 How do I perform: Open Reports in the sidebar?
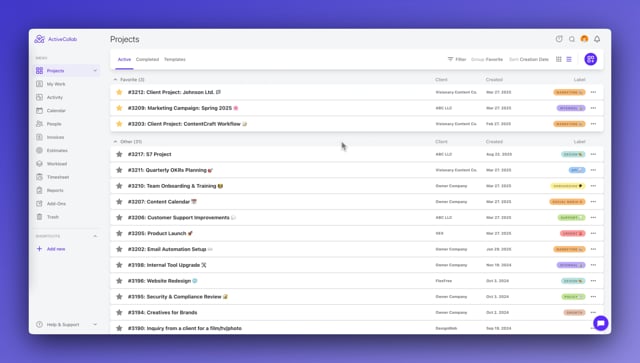[55, 190]
